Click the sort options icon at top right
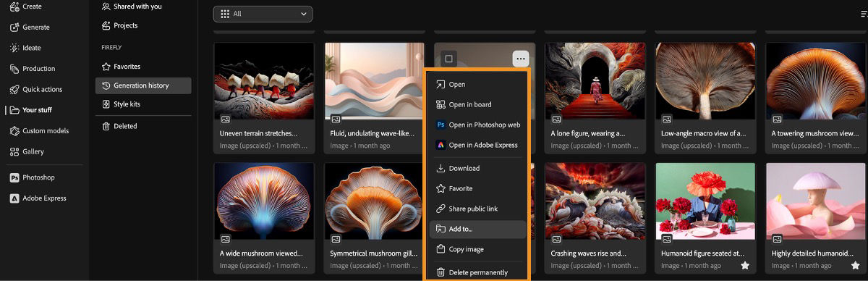 (864, 14)
